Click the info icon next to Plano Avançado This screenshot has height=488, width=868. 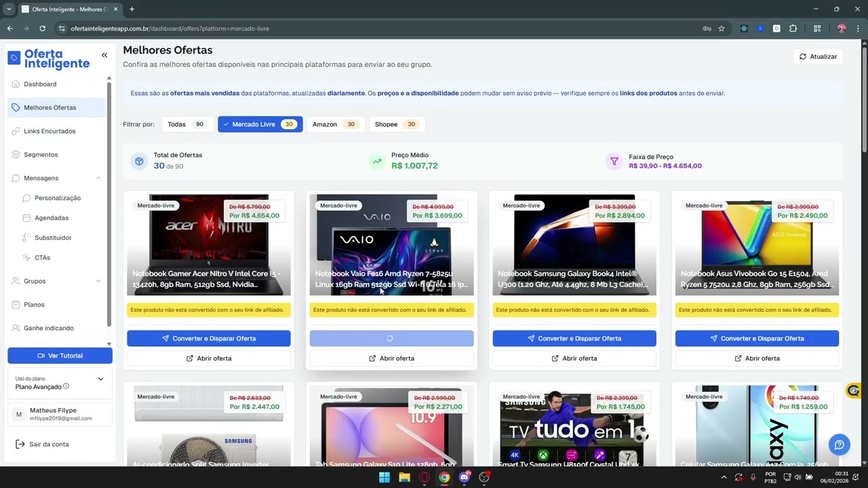point(66,386)
